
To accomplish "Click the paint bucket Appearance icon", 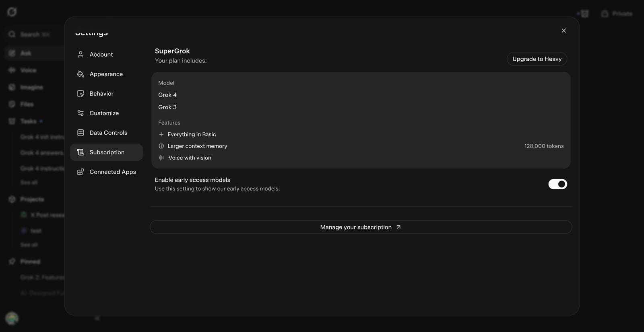I will 80,74.
